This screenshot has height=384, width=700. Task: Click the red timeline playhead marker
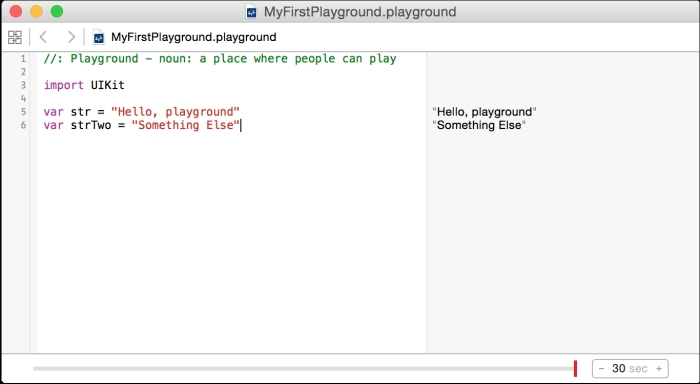575,369
